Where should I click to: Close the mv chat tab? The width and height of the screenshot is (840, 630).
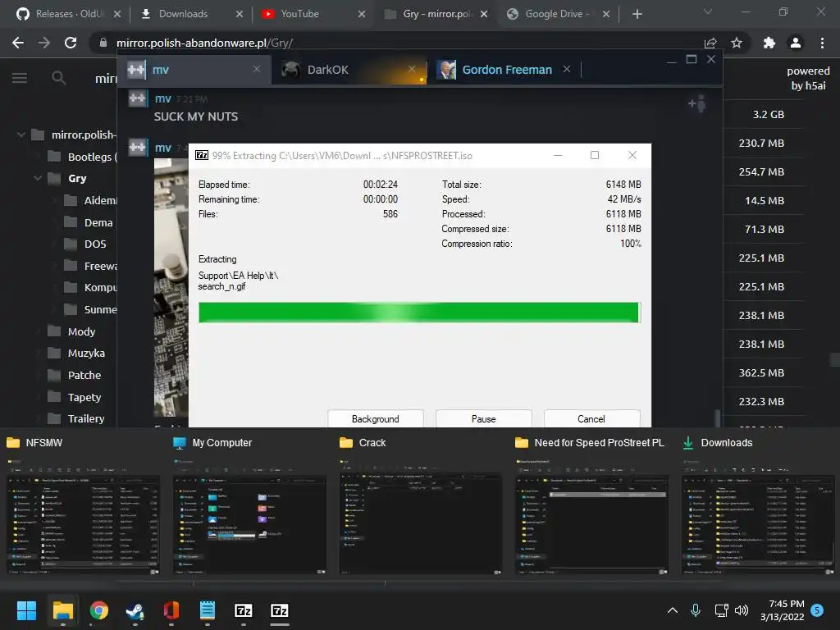pyautogui.click(x=257, y=69)
